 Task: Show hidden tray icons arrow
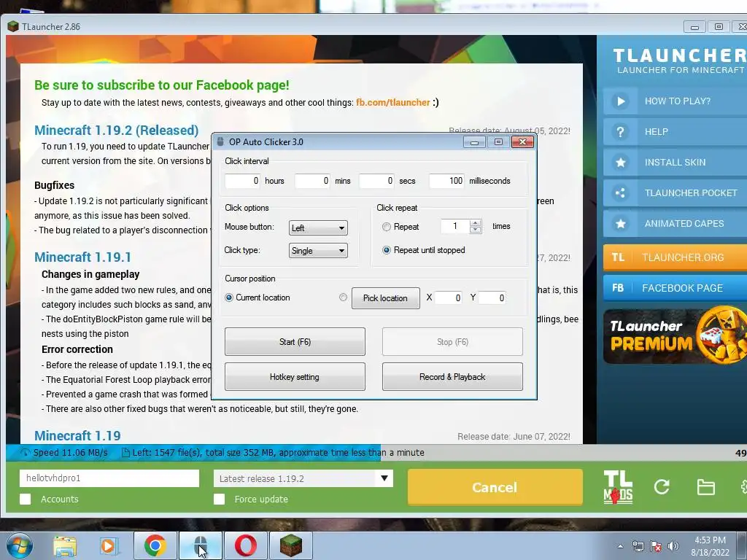(x=620, y=546)
